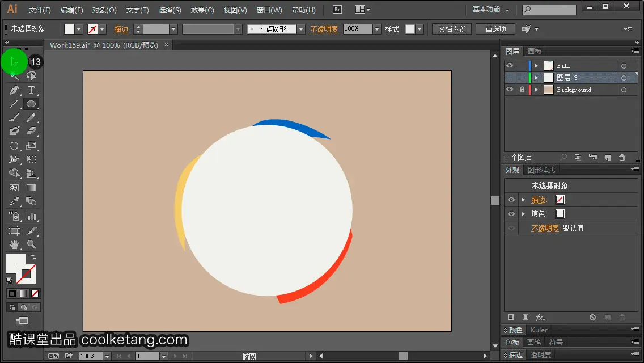Open the opacity 100% dropdown arrow
Image resolution: width=644 pixels, height=363 pixels.
pos(376,29)
